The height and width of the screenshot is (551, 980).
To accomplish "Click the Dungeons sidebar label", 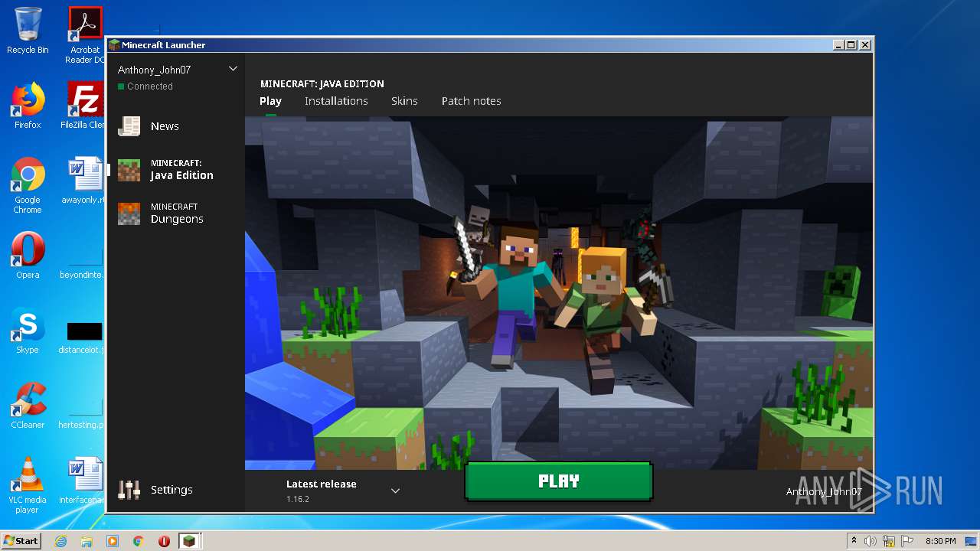I will click(x=177, y=219).
